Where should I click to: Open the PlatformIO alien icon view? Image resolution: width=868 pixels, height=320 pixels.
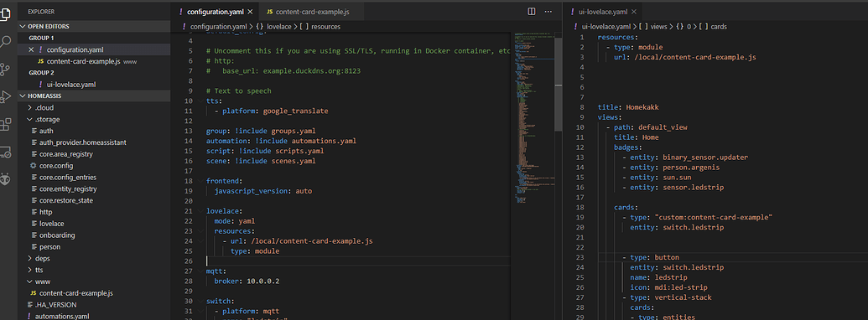pos(6,179)
